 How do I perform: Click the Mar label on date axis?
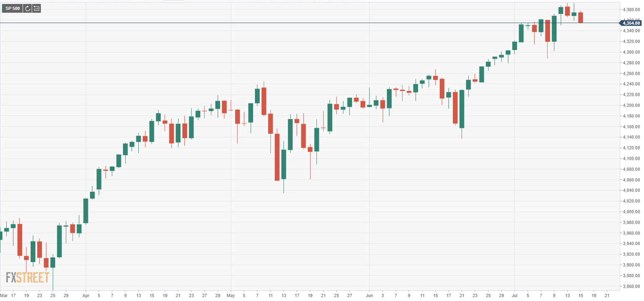point(3,295)
